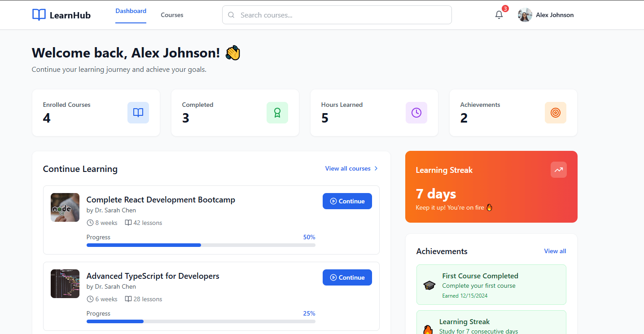Viewport: 644px width, 334px height.
Task: Click the clock icon showing 8 weeks duration
Action: (x=90, y=223)
